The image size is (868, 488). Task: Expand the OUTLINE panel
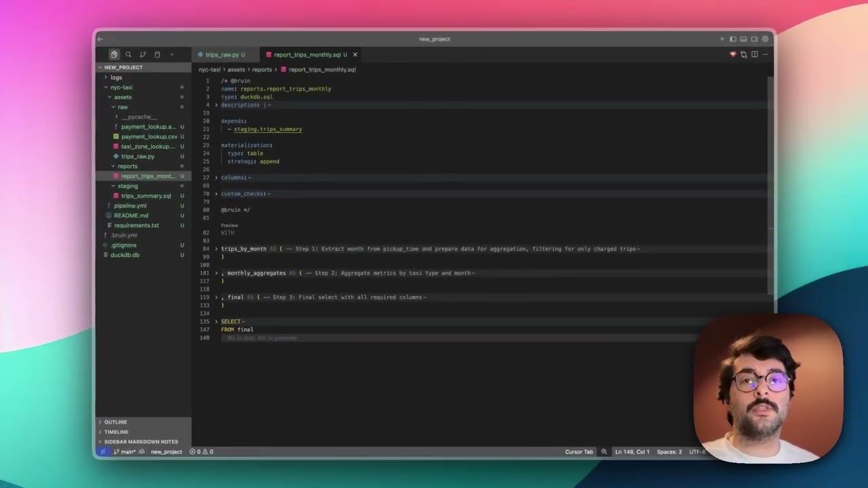point(143,422)
